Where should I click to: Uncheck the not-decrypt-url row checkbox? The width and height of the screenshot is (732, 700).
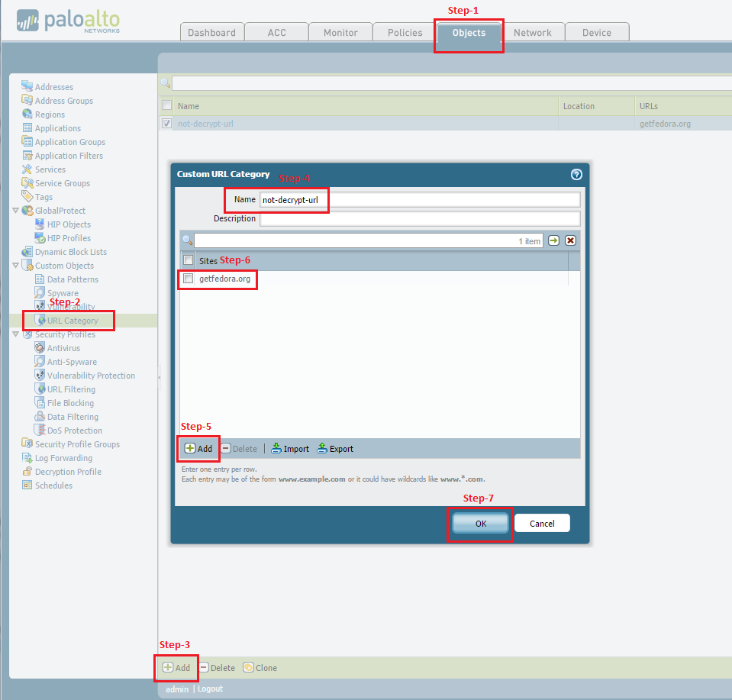click(166, 123)
